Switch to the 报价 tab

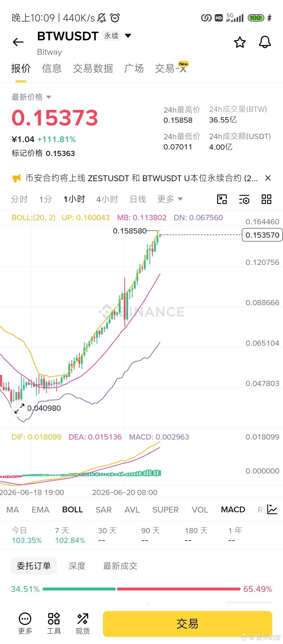tap(21, 68)
